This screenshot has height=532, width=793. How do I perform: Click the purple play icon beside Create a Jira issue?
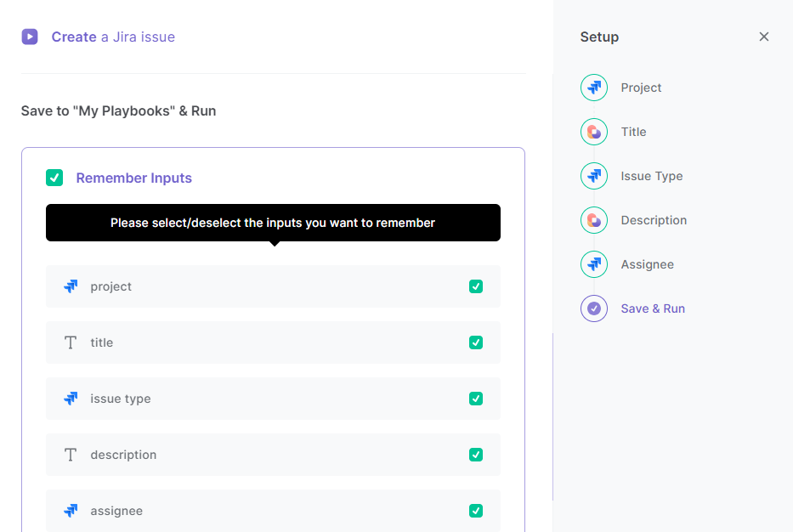pyautogui.click(x=30, y=37)
